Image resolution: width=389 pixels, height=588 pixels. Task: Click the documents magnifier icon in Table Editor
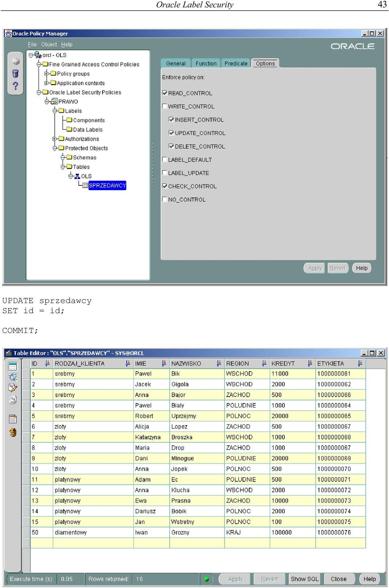(x=13, y=400)
